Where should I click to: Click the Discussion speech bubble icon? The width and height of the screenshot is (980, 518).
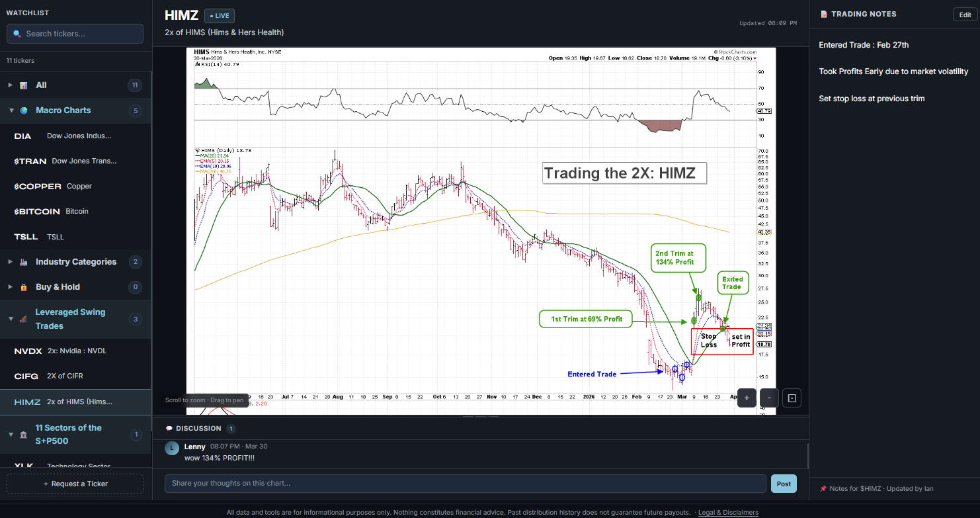(168, 428)
